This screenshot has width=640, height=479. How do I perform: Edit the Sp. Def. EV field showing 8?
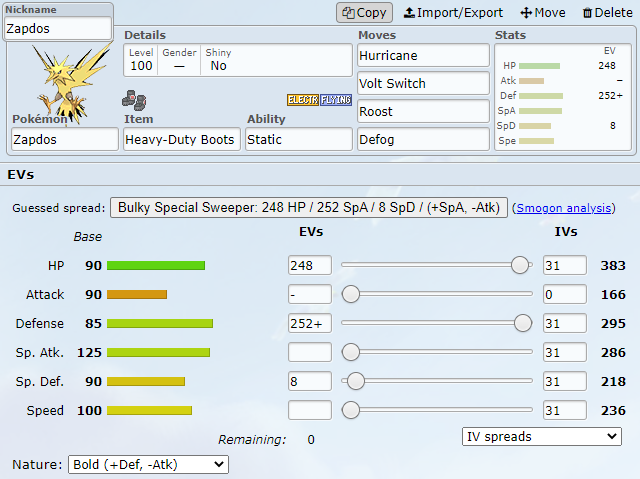[x=310, y=381]
